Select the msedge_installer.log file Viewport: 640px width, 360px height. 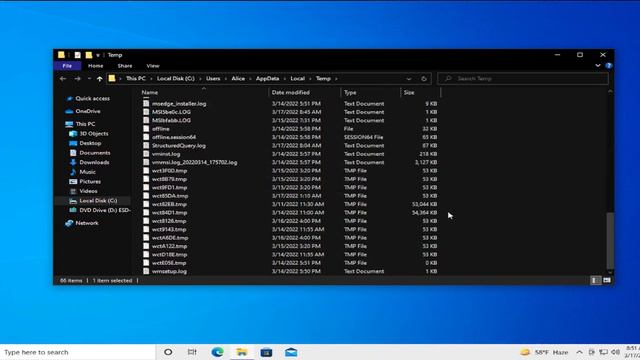pyautogui.click(x=179, y=104)
